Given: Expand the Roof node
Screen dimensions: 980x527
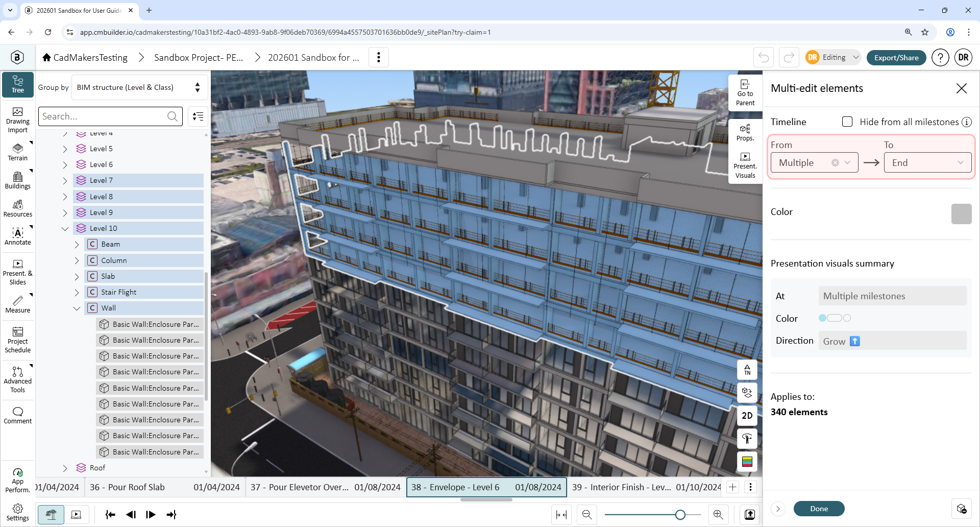Looking at the screenshot, I should tap(65, 468).
